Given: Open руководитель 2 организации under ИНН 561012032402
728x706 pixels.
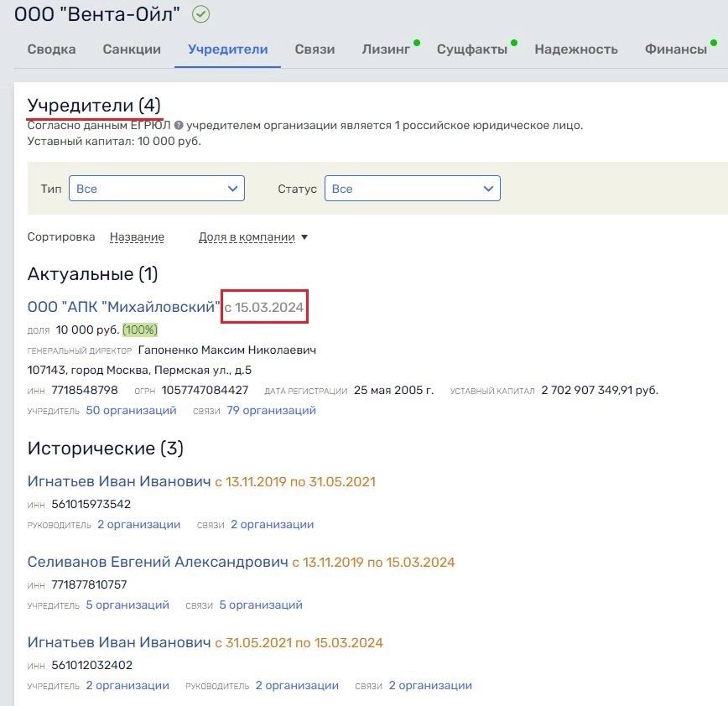Looking at the screenshot, I should tap(297, 686).
